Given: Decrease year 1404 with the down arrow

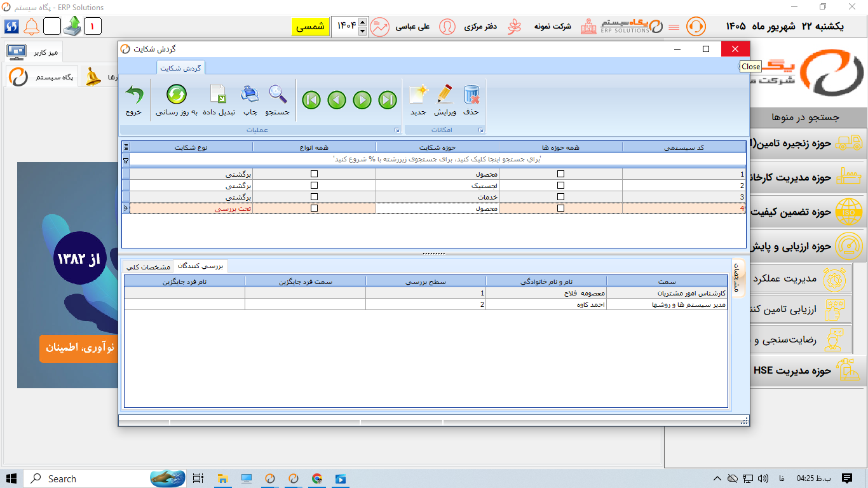Looking at the screenshot, I should tap(362, 31).
